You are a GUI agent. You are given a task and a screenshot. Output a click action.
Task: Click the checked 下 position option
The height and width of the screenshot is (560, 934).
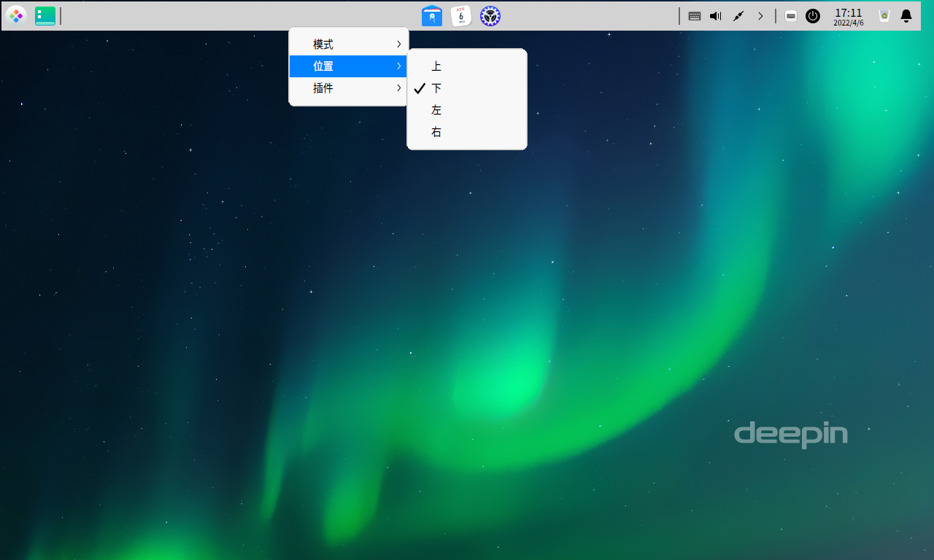[x=436, y=87]
